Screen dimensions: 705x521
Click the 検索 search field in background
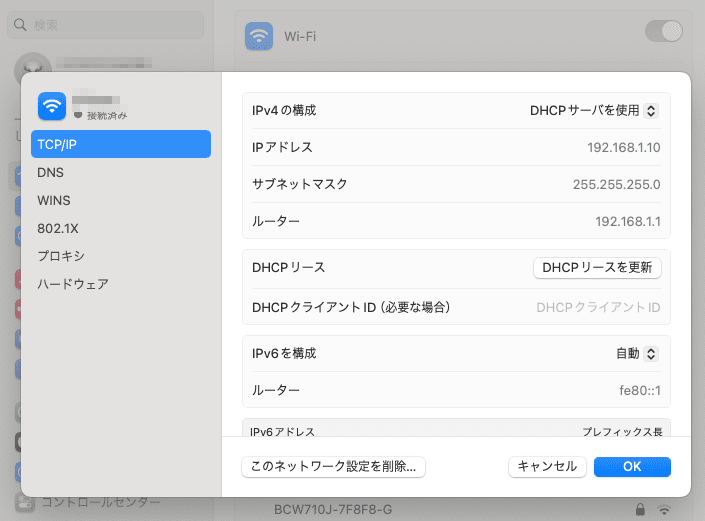(x=105, y=25)
